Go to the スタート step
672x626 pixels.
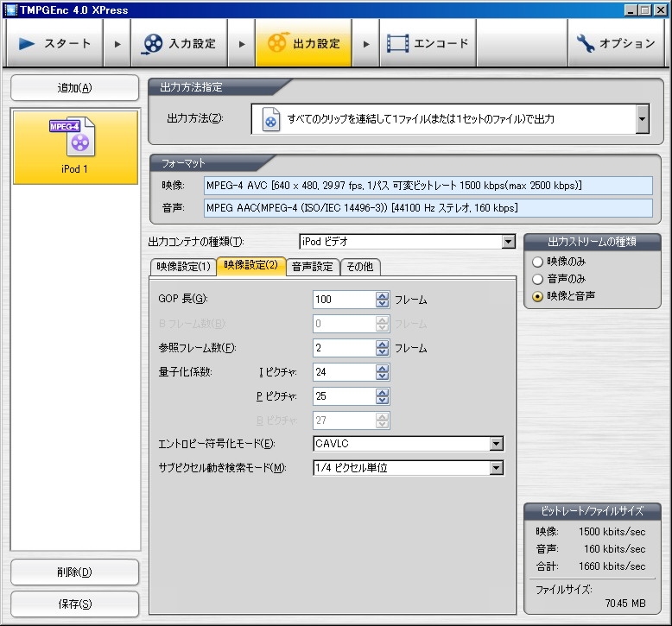(54, 44)
